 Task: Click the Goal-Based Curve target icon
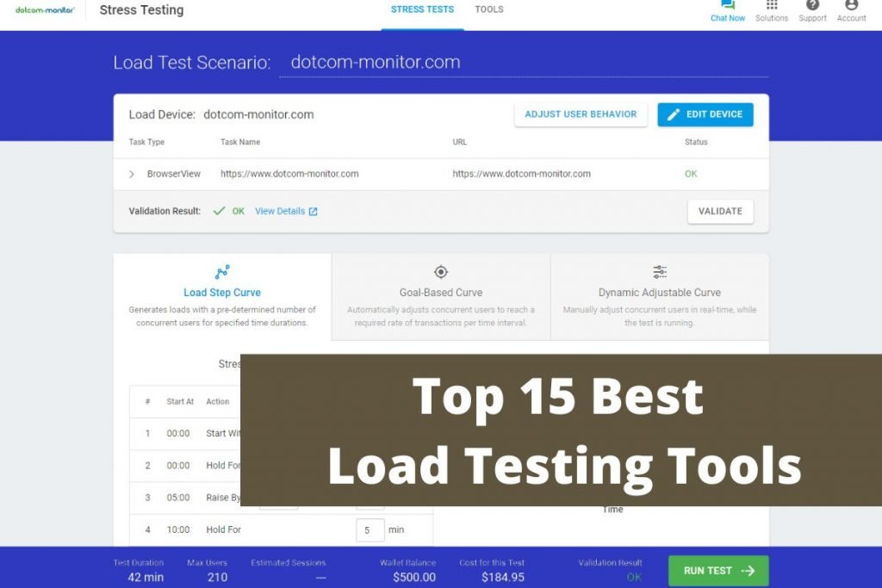[441, 272]
